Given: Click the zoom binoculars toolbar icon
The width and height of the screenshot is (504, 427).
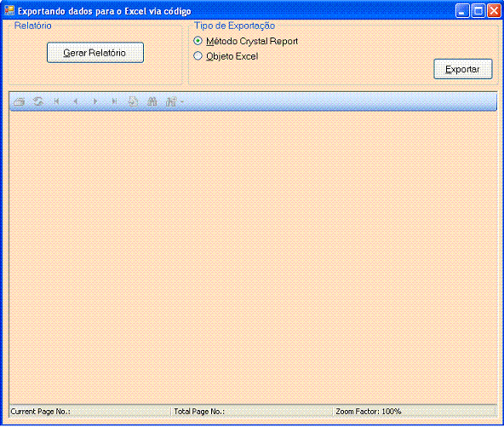Looking at the screenshot, I should point(170,101).
